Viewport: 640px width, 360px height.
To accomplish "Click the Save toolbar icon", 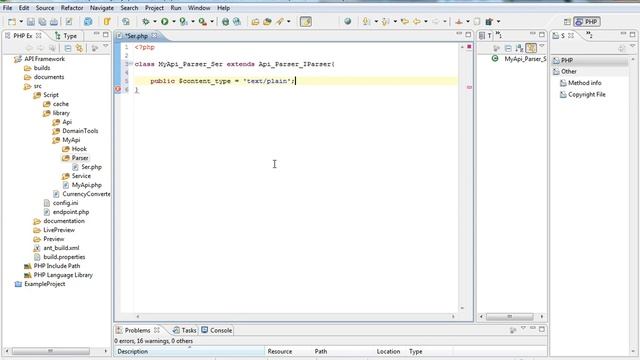I will point(31,22).
